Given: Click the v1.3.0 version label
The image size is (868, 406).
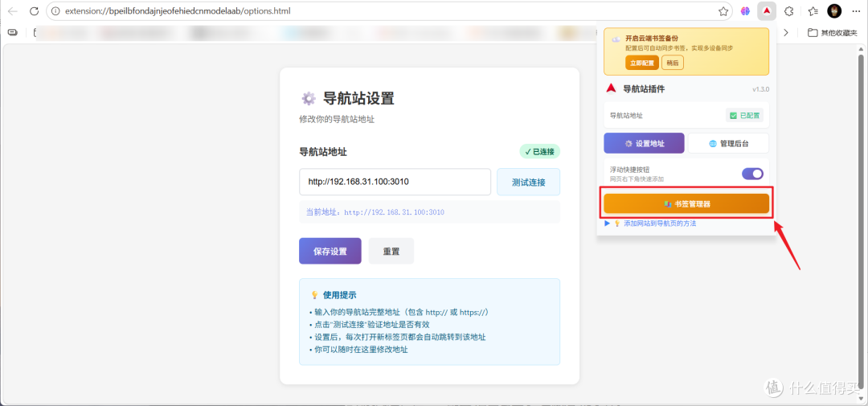Looking at the screenshot, I should pos(760,89).
